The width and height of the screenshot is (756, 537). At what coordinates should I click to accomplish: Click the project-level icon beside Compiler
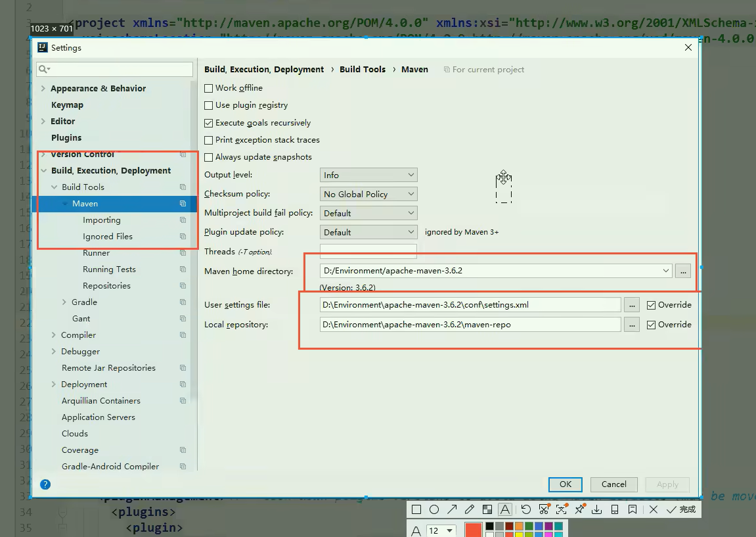(183, 335)
